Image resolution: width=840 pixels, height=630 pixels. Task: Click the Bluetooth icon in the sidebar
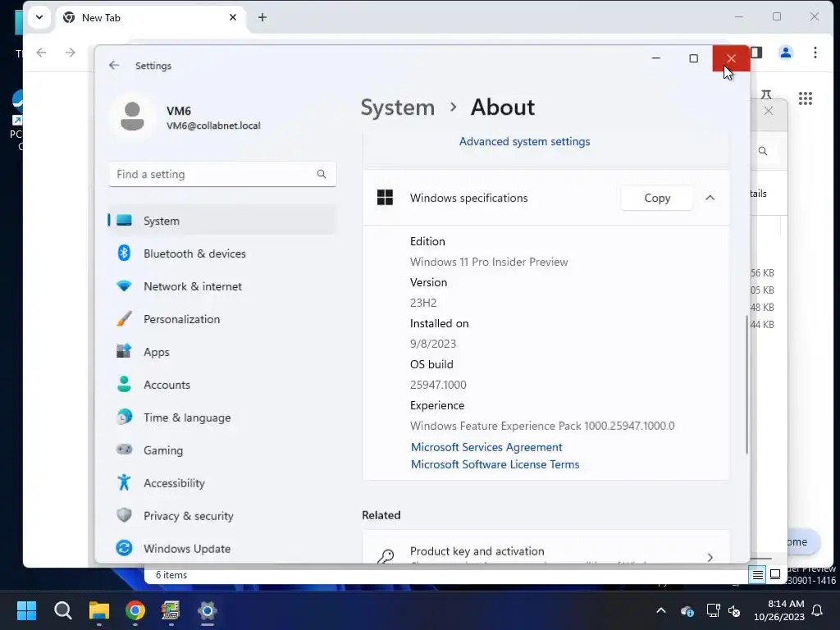tap(124, 253)
